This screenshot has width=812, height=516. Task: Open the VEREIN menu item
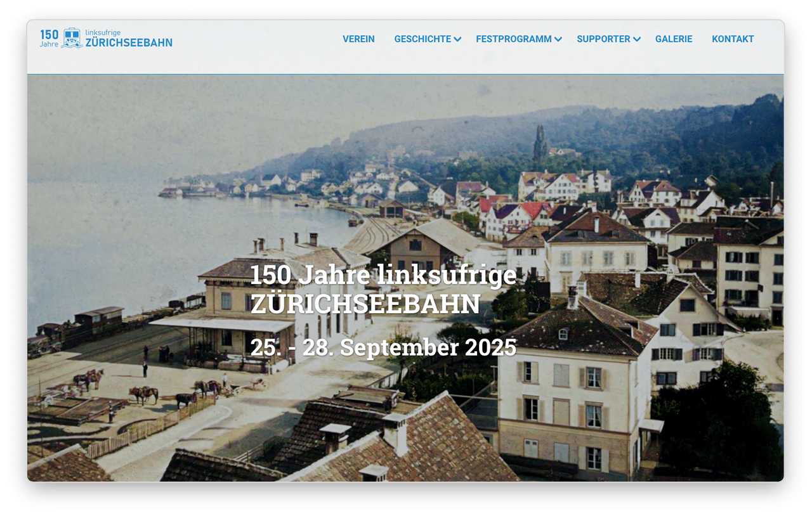358,39
